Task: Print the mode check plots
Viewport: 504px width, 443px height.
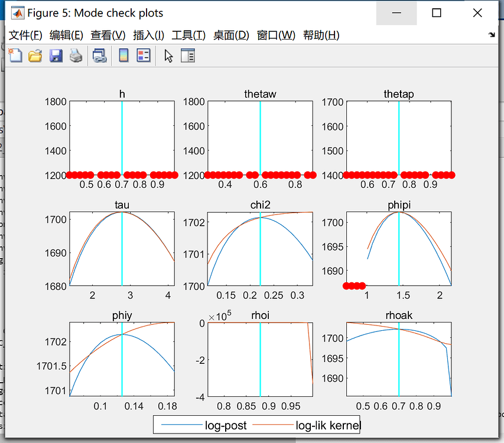Action: point(76,55)
